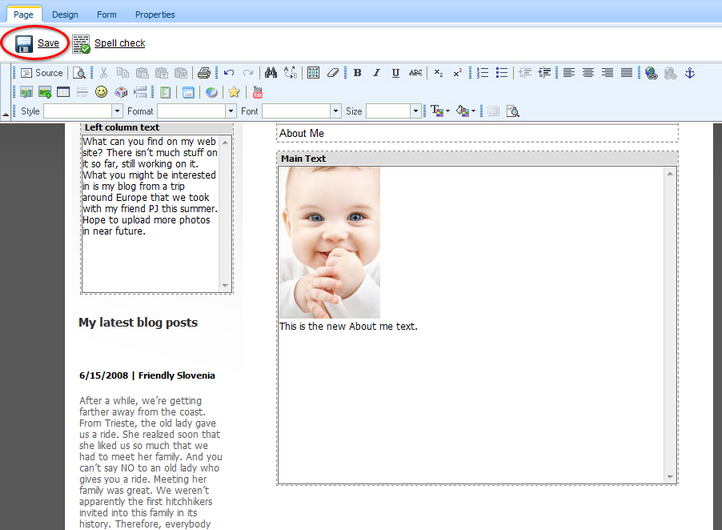This screenshot has width=722, height=530.
Task: Toggle bold formatting
Action: [x=357, y=73]
